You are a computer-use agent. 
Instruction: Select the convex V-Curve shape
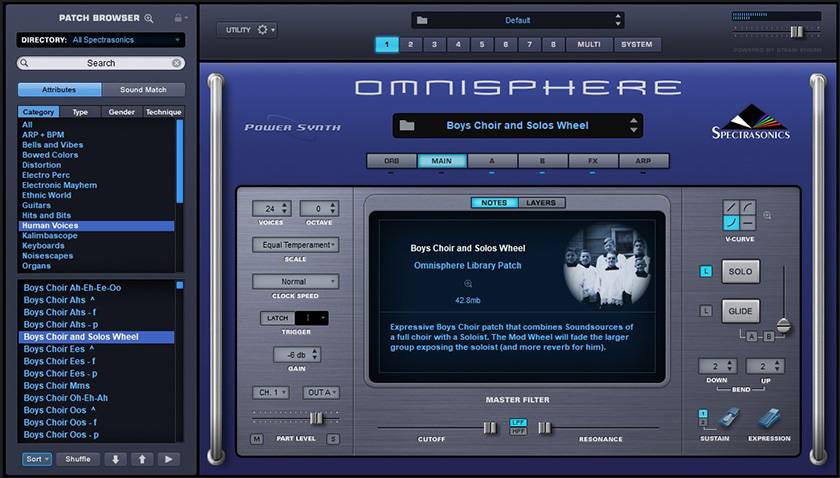[748, 207]
